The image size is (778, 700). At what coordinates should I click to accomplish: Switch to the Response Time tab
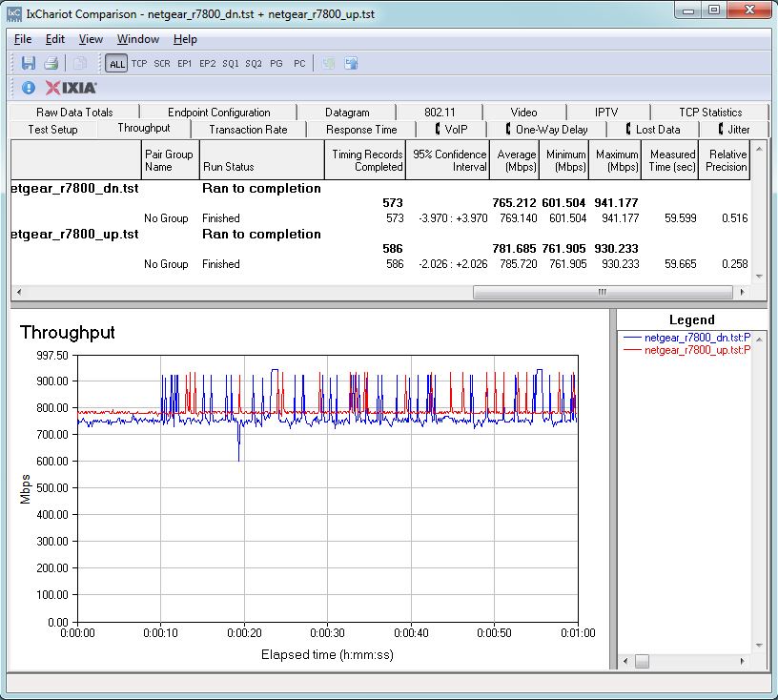point(361,130)
